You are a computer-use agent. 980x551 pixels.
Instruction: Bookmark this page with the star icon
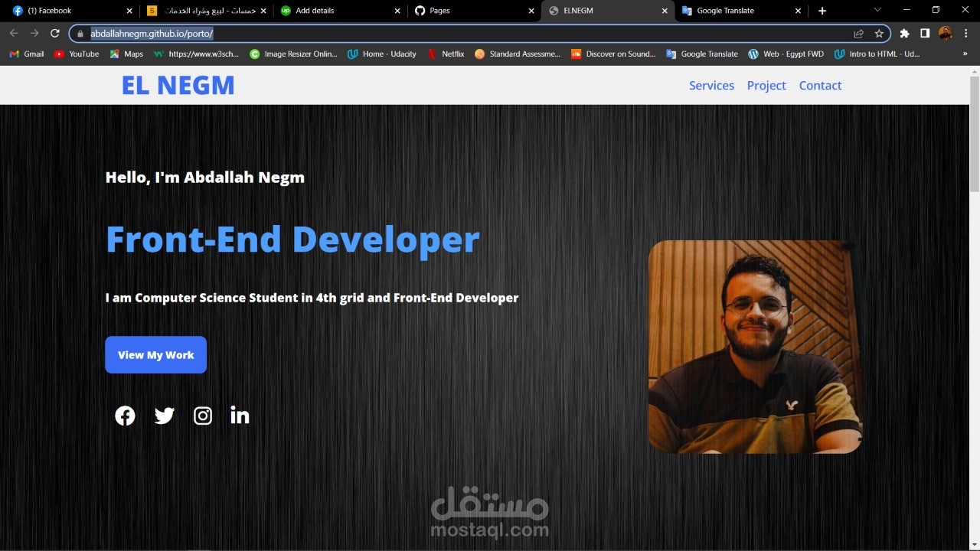click(x=879, y=34)
